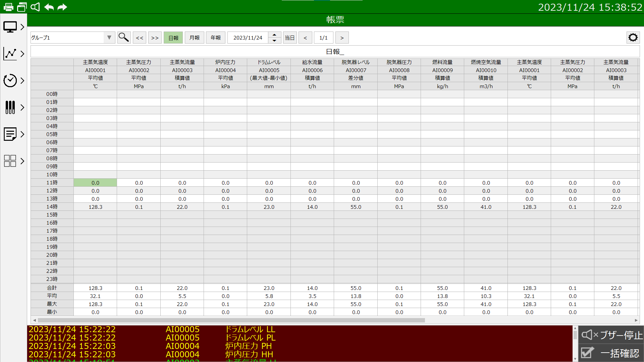This screenshot has height=362, width=644.
Task: Click the 23.0 value in 14時 row
Action: 269,207
